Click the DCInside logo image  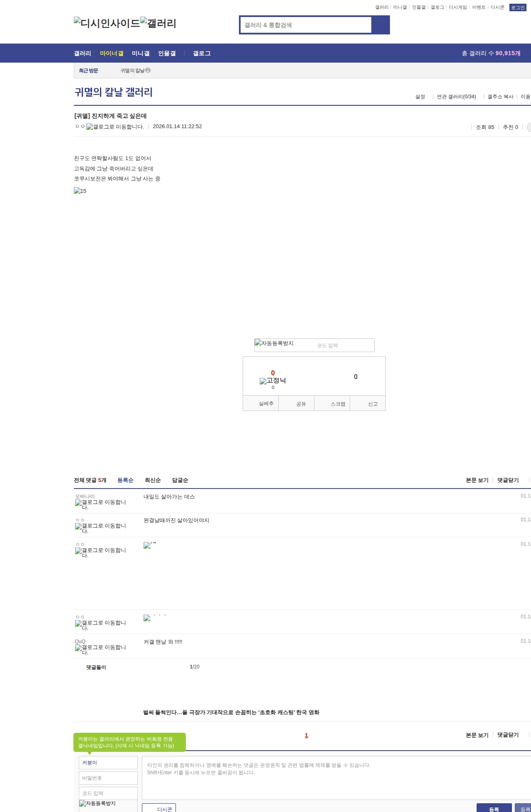click(x=107, y=23)
